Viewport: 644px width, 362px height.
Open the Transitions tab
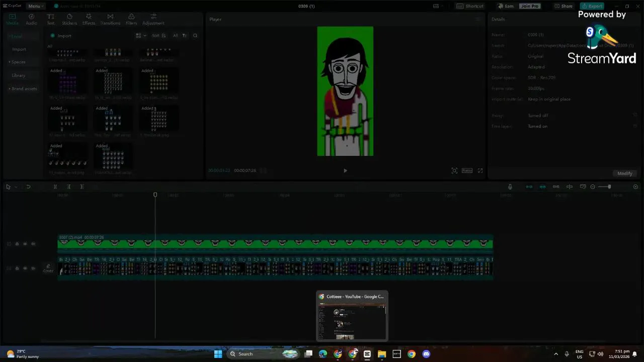pos(110,20)
